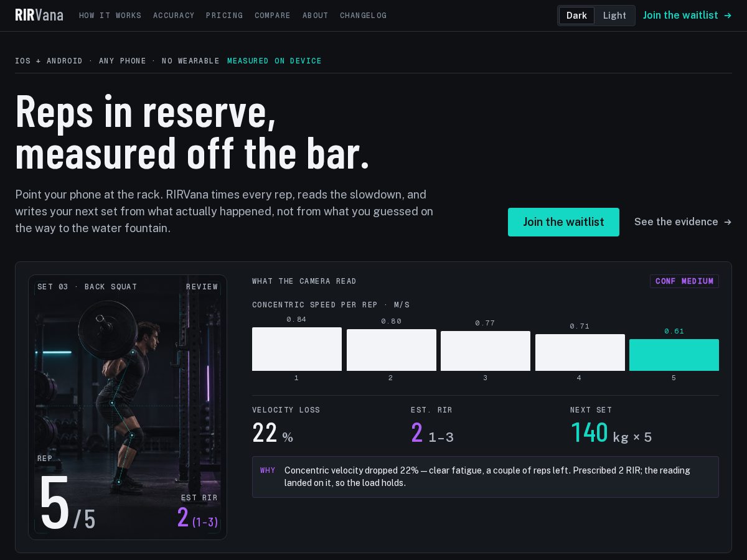Select the rep 1 speed bar
747x560 pixels.
click(297, 349)
